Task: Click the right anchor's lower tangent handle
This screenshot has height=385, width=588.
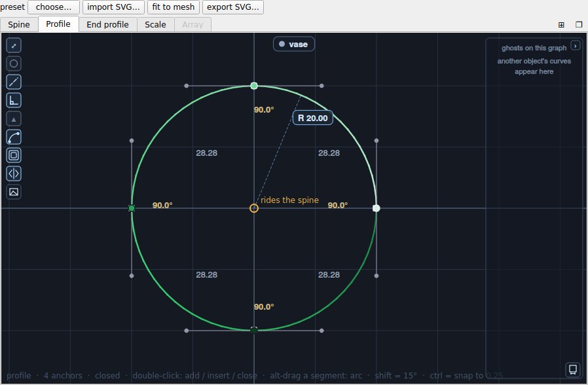Action: tap(377, 276)
